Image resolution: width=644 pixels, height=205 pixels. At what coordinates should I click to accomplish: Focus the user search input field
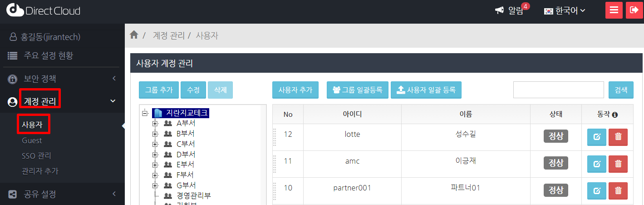[x=559, y=90]
